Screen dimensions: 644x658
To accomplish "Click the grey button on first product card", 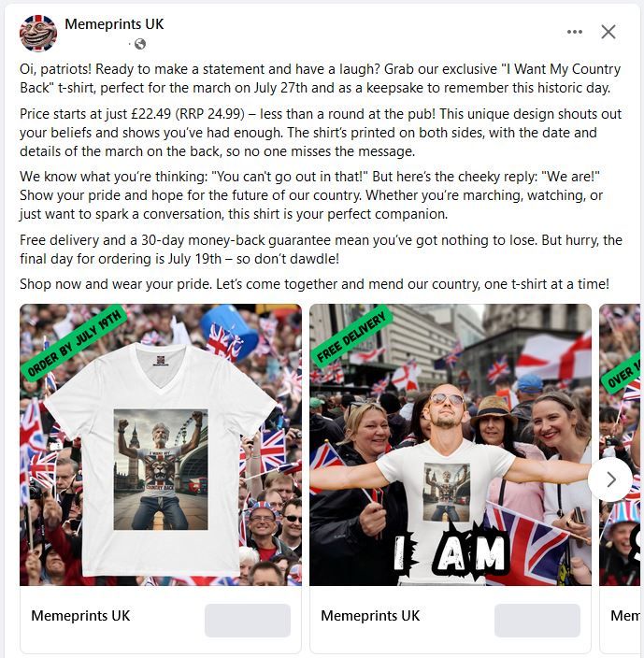I will pyautogui.click(x=248, y=621).
